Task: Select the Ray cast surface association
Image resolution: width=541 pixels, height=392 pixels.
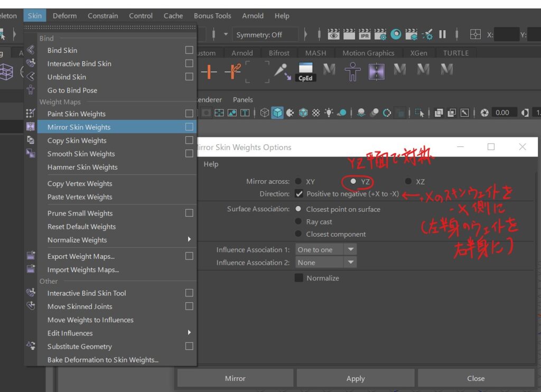Action: click(x=299, y=221)
